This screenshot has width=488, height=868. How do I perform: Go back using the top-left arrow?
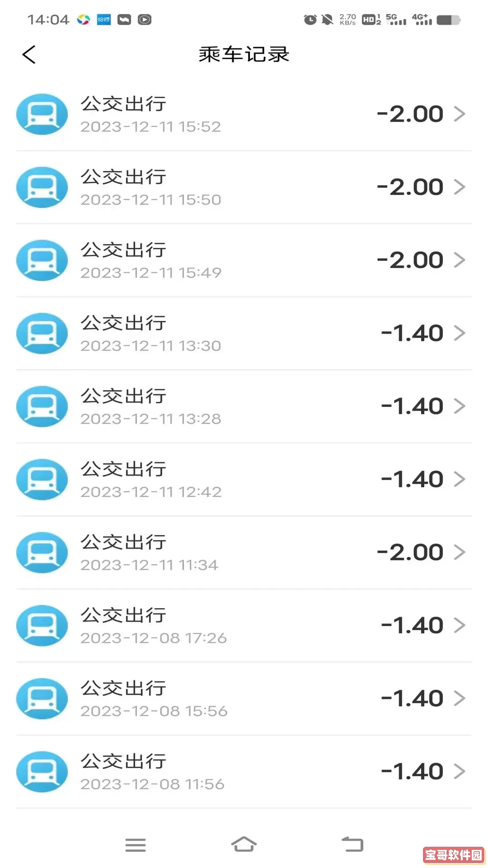29,55
